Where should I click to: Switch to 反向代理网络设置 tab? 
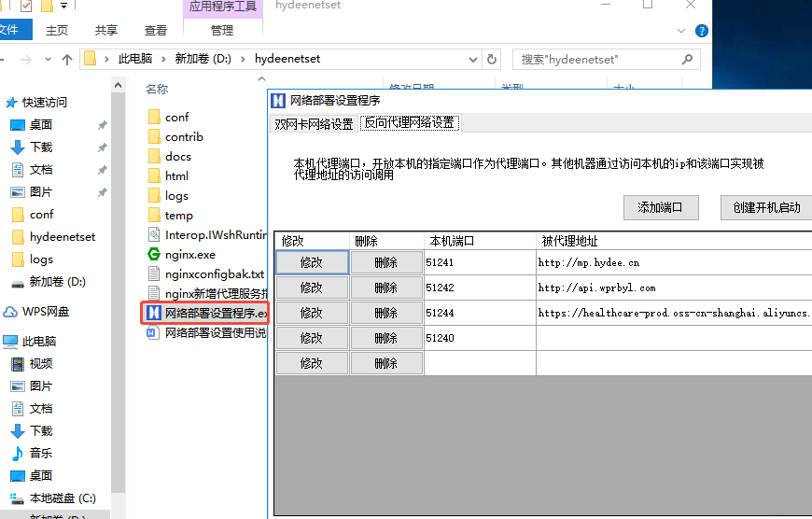click(409, 123)
